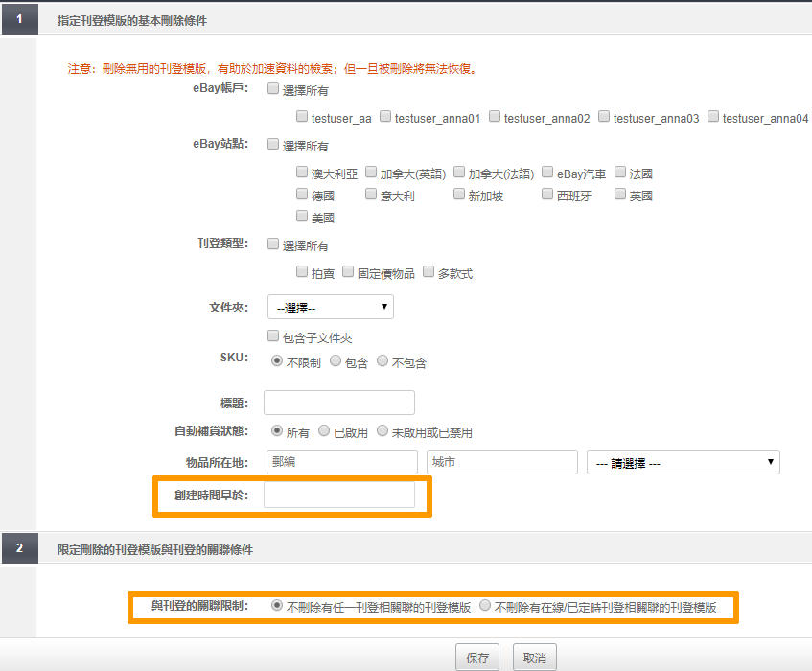Click the 郵編 postcode field
The width and height of the screenshot is (812, 671).
point(342,462)
